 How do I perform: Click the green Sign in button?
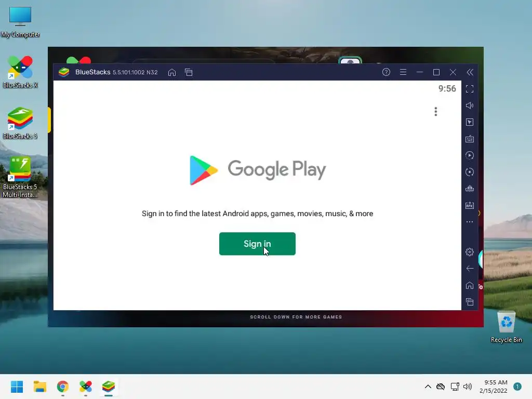click(x=257, y=244)
